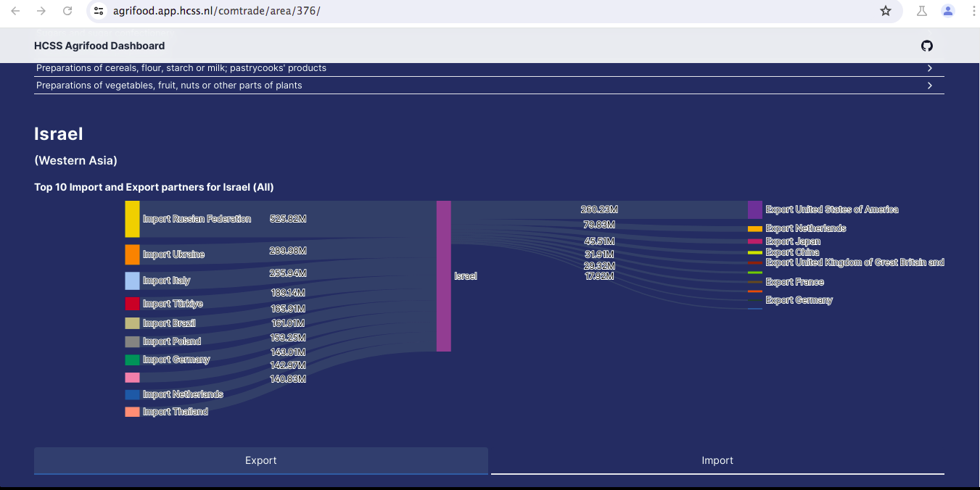Image resolution: width=980 pixels, height=490 pixels.
Task: Expand Preparations of vegetables, fruit row
Action: (x=489, y=86)
